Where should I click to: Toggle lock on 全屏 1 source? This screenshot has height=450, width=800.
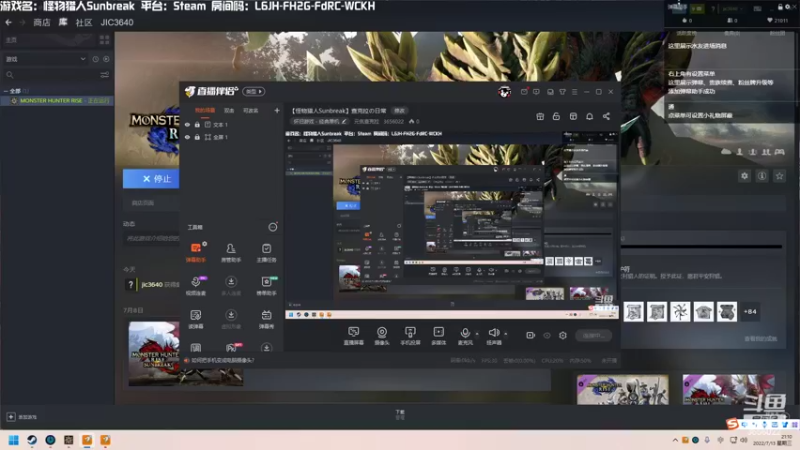[x=197, y=137]
